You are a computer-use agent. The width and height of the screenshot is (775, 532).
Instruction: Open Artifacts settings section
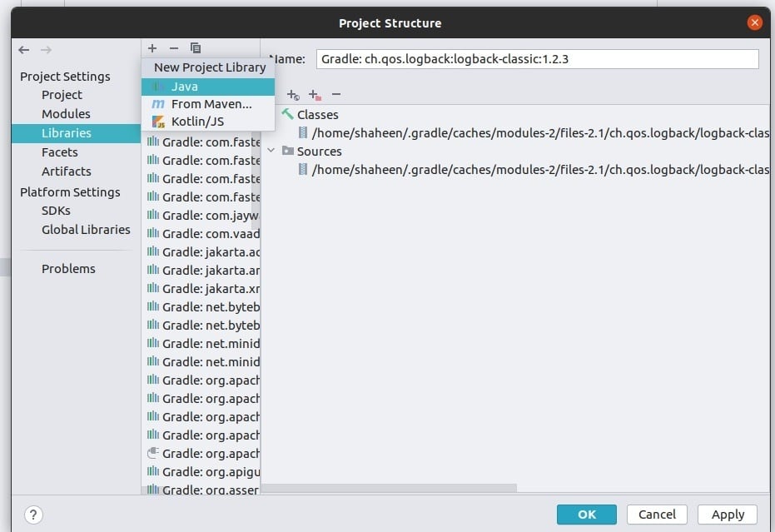click(x=67, y=172)
